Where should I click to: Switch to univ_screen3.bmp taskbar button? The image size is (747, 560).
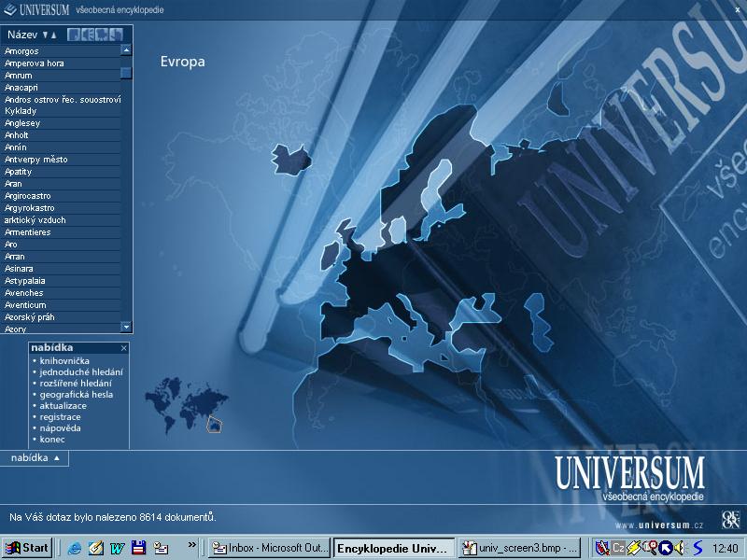click(x=520, y=548)
